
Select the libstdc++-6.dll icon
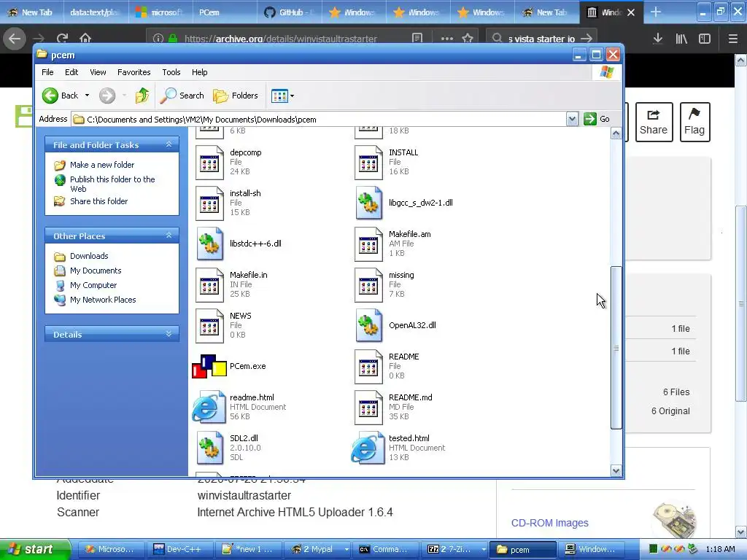tap(209, 244)
